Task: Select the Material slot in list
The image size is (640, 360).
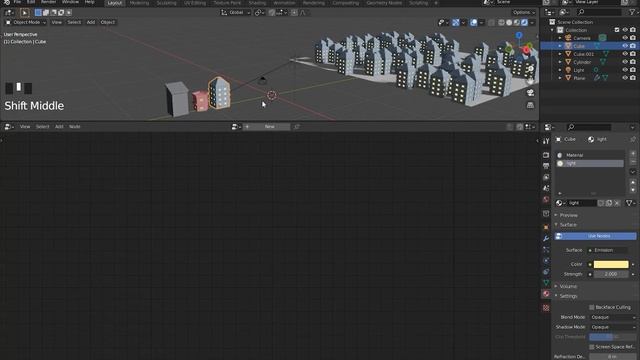Action: 590,155
